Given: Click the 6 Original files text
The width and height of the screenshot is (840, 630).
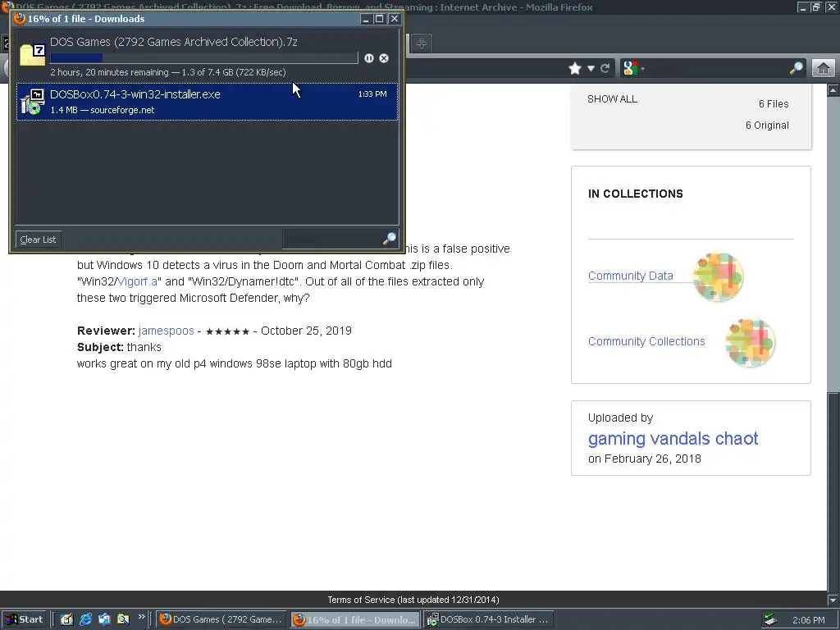Looking at the screenshot, I should click(767, 126).
